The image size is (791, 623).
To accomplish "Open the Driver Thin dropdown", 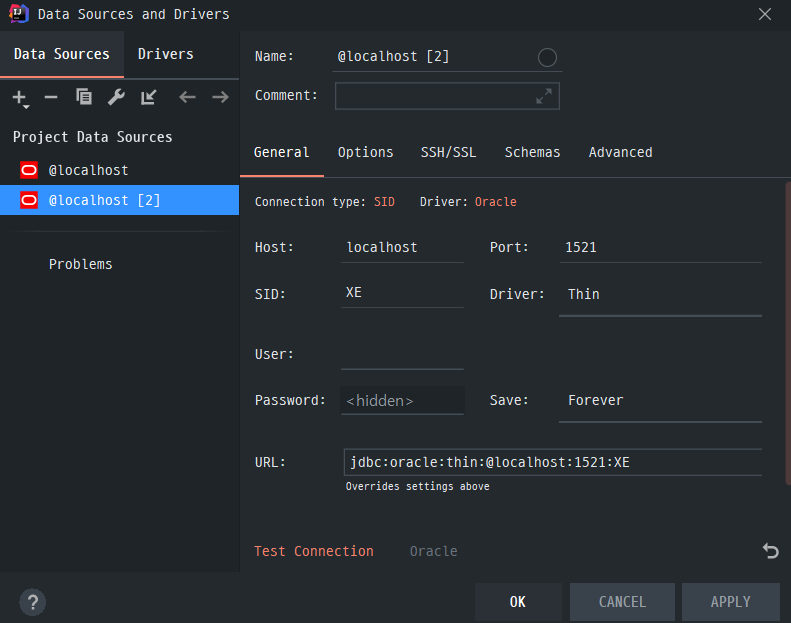I will click(x=660, y=295).
